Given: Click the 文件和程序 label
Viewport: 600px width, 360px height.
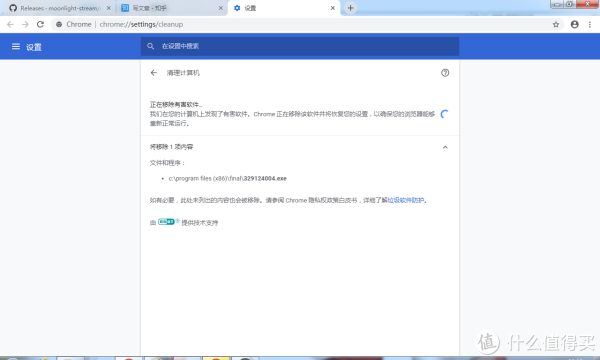Looking at the screenshot, I should point(167,163).
